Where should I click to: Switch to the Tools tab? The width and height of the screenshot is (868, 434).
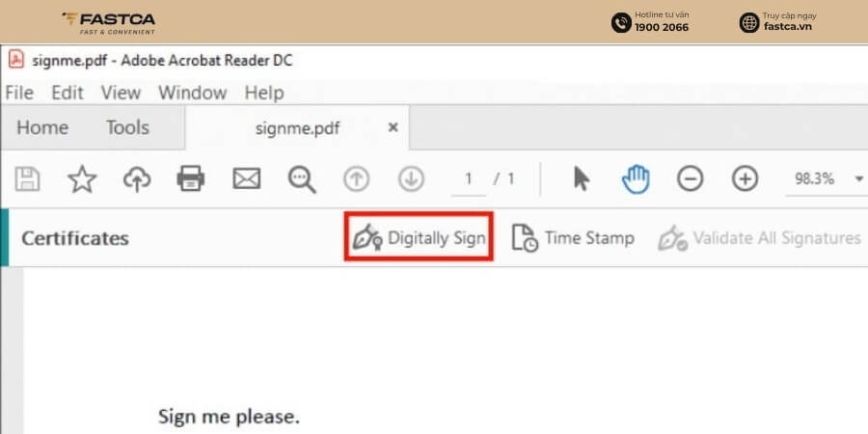tap(128, 128)
